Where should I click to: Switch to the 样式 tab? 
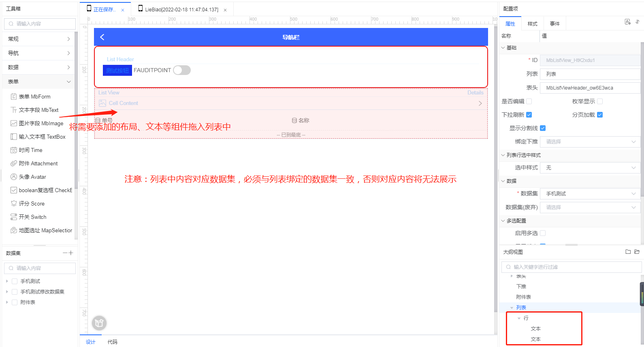click(x=532, y=24)
